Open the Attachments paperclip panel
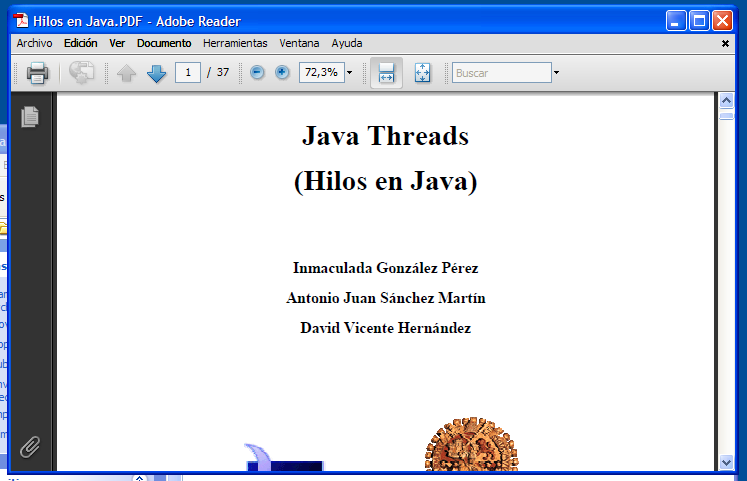Viewport: 747px width, 481px height. click(30, 447)
